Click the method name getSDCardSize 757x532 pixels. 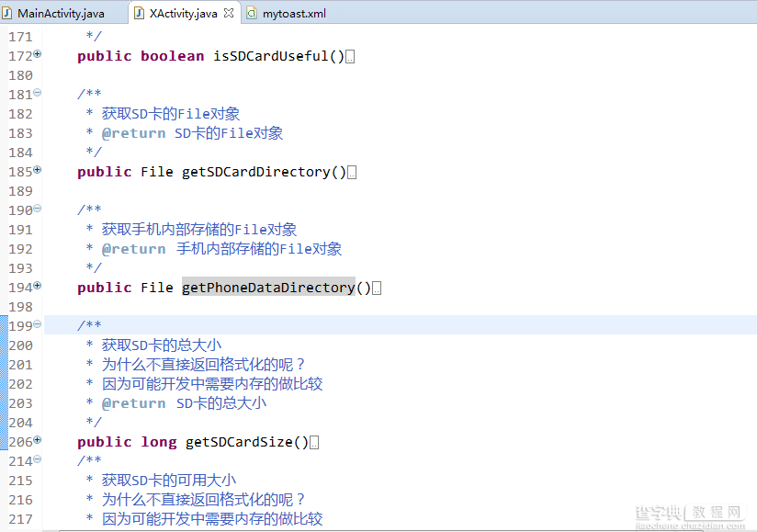(x=240, y=442)
